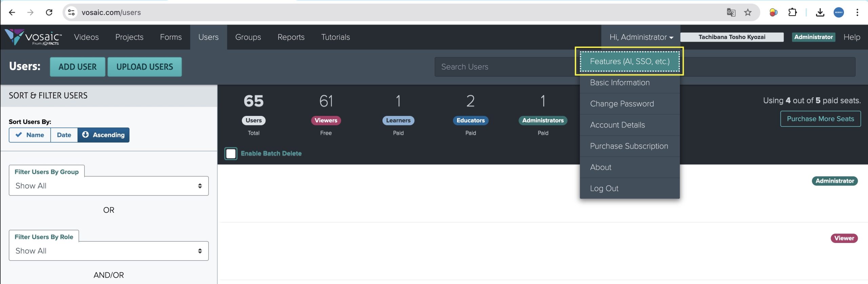868x284 pixels.
Task: Enable the Batch Delete checkbox
Action: point(231,154)
